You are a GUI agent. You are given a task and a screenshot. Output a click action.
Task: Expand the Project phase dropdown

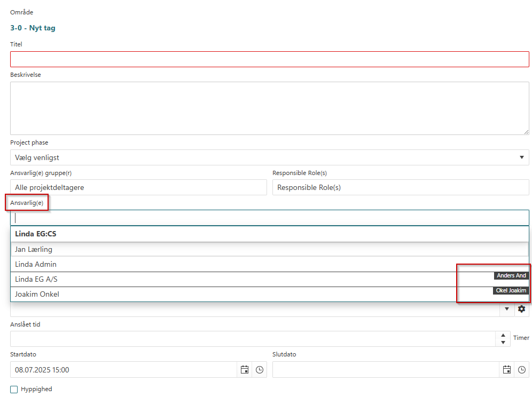pyautogui.click(x=269, y=157)
